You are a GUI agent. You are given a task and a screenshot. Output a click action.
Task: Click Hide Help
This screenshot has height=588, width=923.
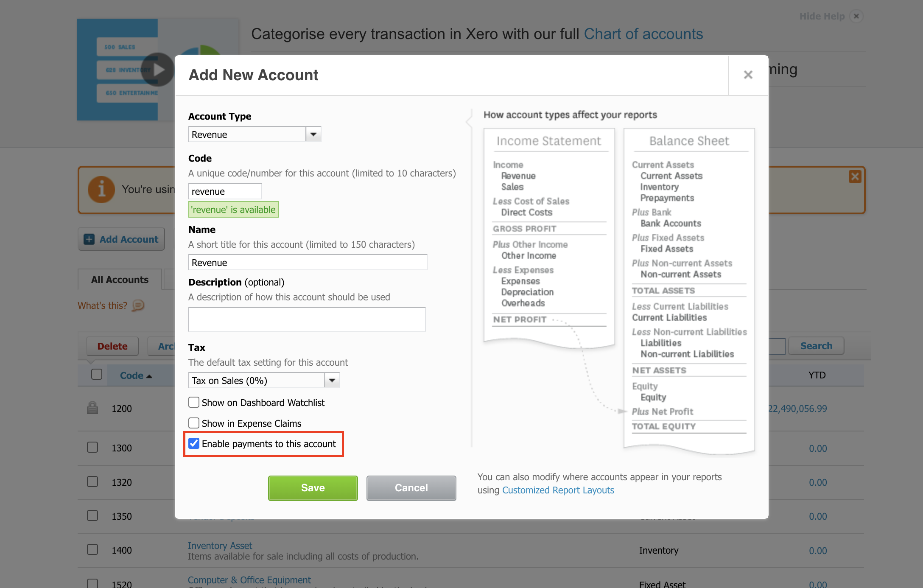click(822, 16)
